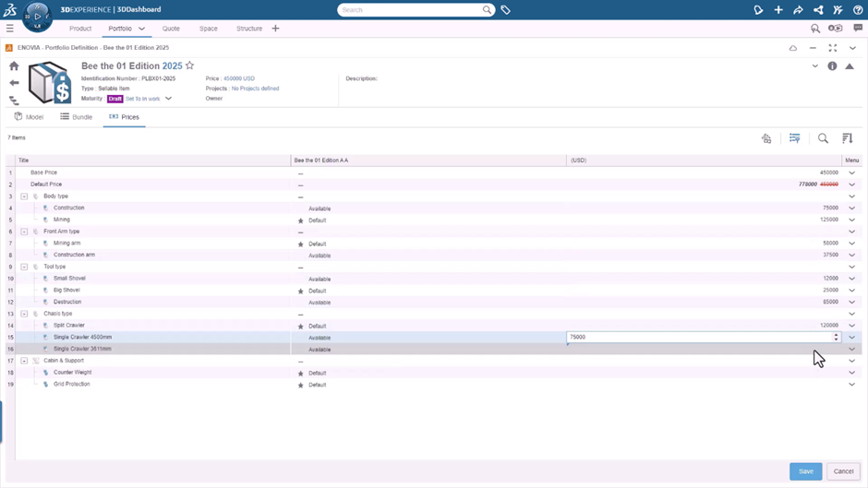Open the 3DEXPERIENCE compass
868x488 pixels.
tap(37, 16)
